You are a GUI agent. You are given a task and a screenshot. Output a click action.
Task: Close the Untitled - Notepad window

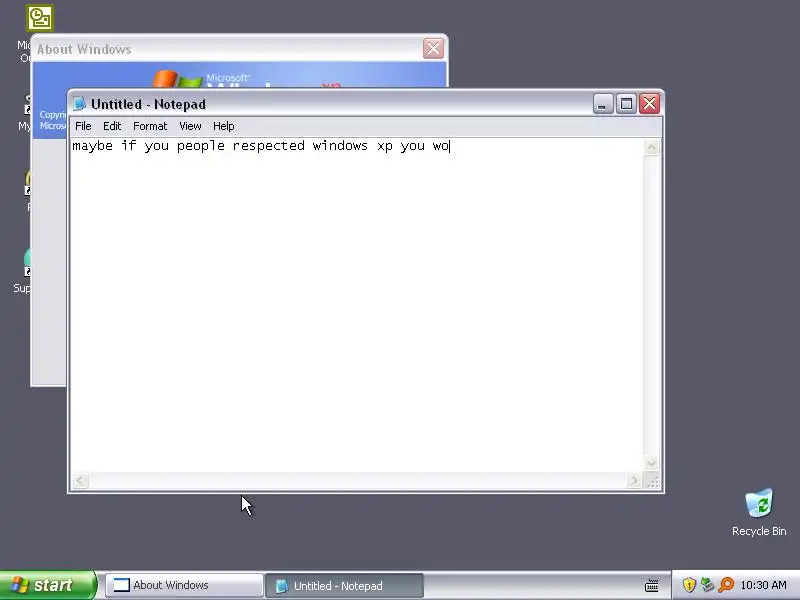[x=649, y=104]
